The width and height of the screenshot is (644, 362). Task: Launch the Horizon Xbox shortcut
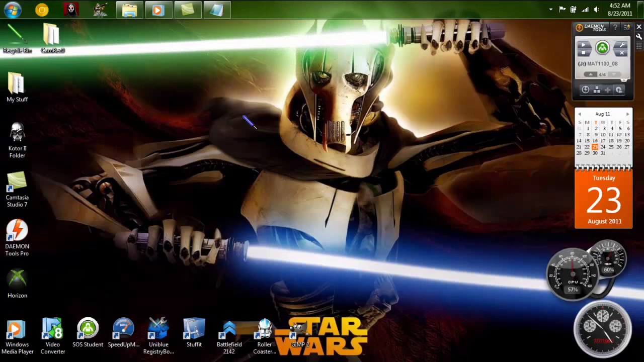tap(17, 284)
